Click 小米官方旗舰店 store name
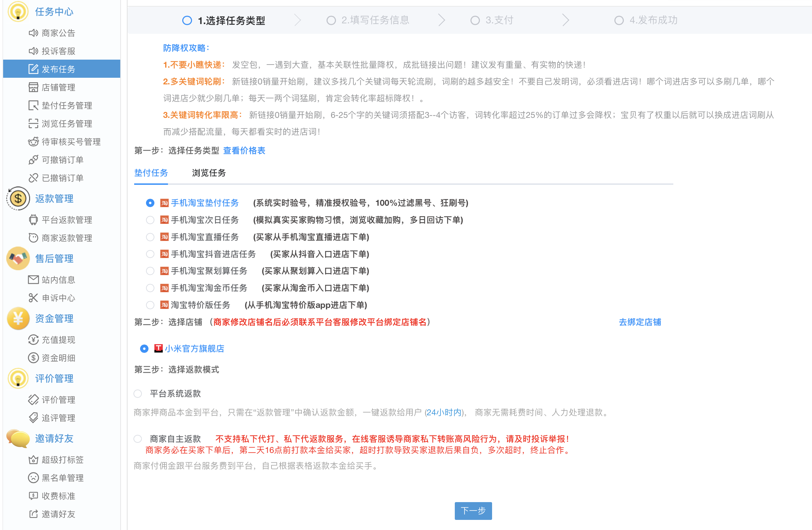 [x=194, y=349]
